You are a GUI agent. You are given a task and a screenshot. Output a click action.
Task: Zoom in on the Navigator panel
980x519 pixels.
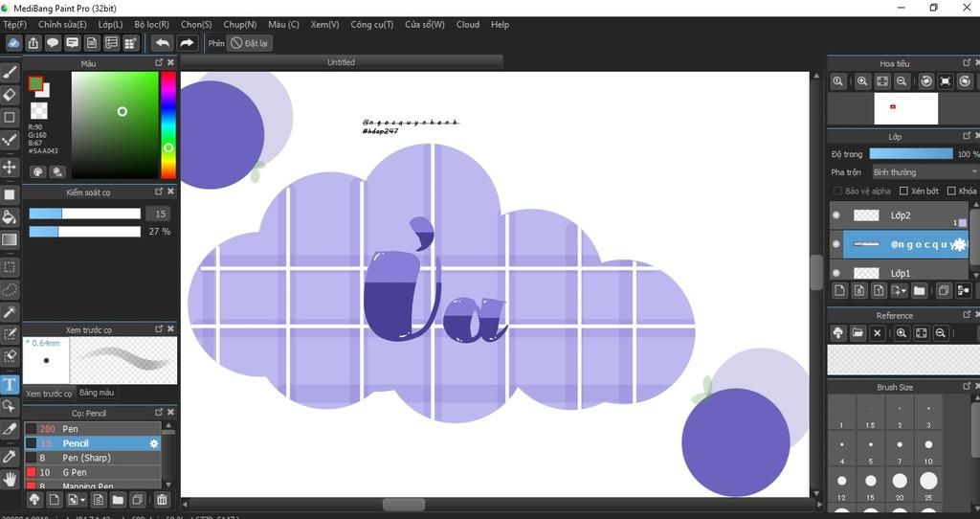pyautogui.click(x=862, y=81)
